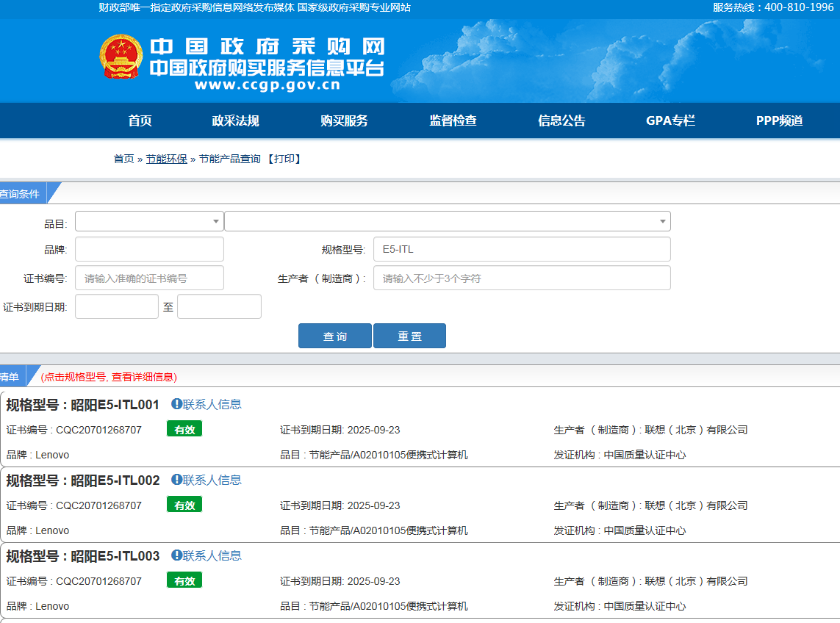Click 有效 badge for 昭阳E5-ITL002
The width and height of the screenshot is (840, 623).
pos(184,505)
